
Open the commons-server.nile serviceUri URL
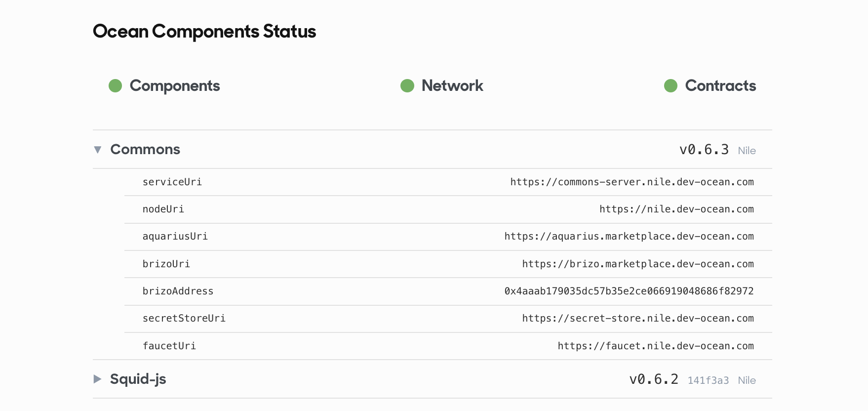[632, 182]
